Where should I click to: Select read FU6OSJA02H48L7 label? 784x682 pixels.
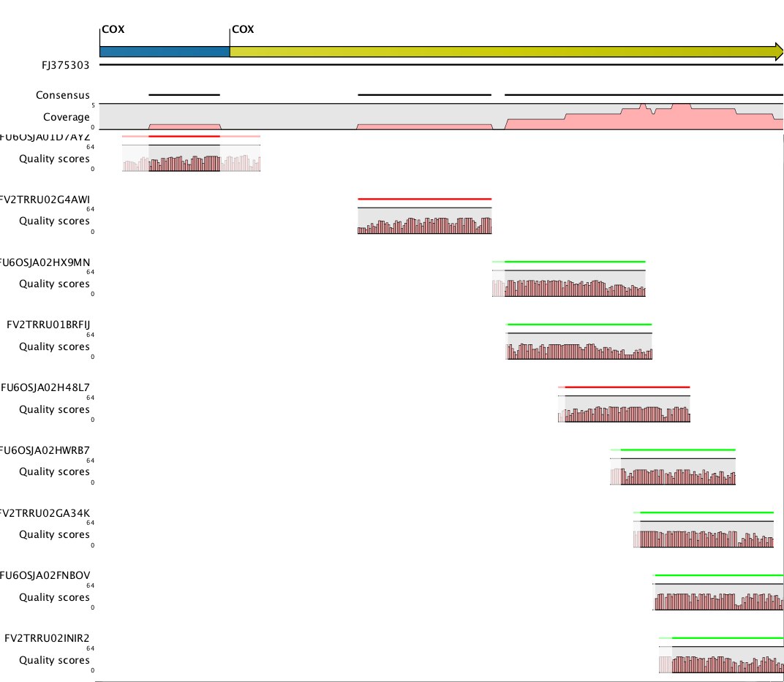pyautogui.click(x=45, y=387)
